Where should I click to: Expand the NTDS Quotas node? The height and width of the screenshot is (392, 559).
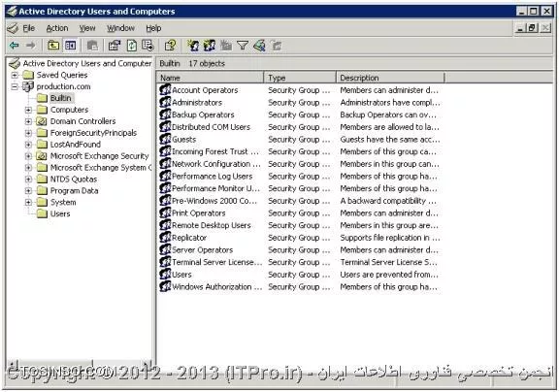coord(28,180)
